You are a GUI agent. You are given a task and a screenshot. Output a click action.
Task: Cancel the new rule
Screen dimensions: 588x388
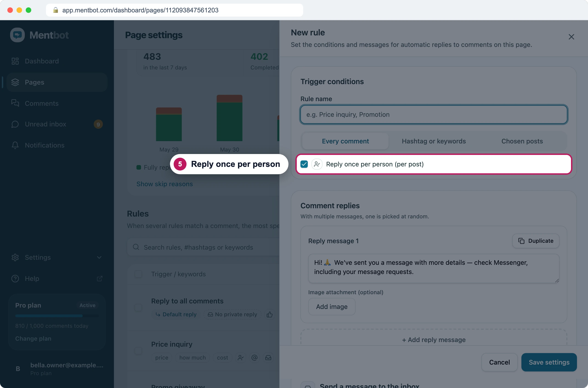coord(500,362)
